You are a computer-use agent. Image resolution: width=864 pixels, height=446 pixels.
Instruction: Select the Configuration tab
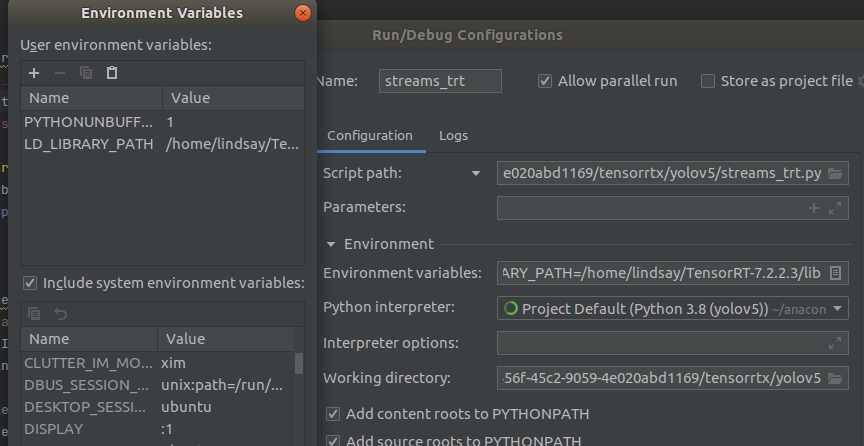(x=370, y=135)
